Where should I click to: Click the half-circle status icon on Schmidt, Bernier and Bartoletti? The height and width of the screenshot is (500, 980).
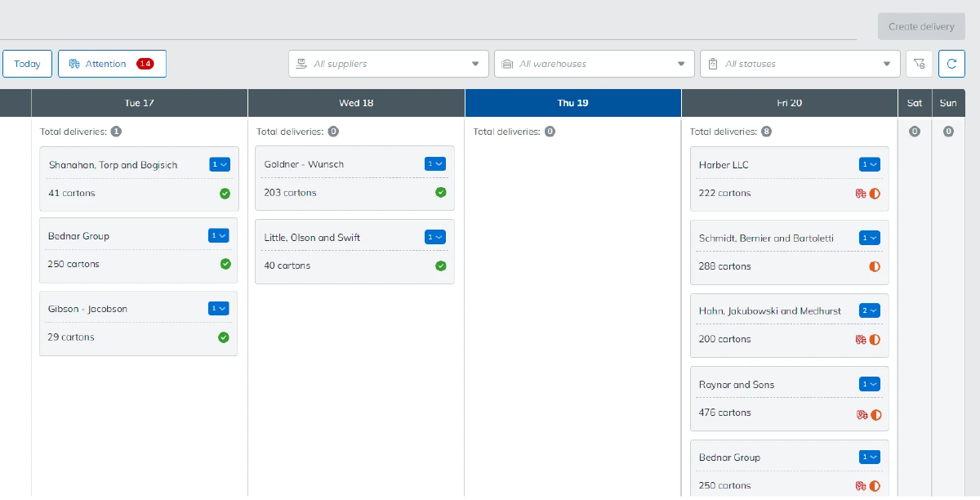(x=875, y=266)
